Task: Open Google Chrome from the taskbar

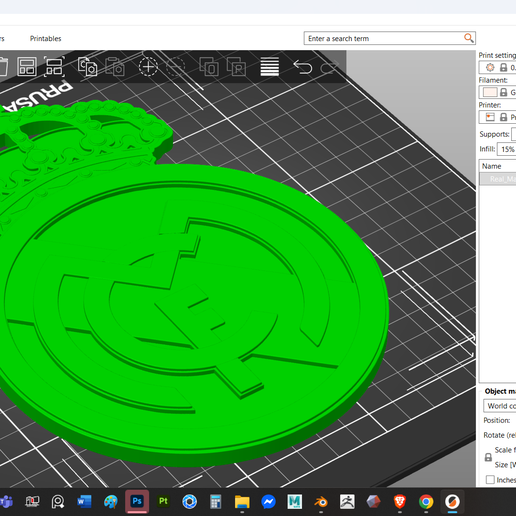Action: pyautogui.click(x=426, y=501)
